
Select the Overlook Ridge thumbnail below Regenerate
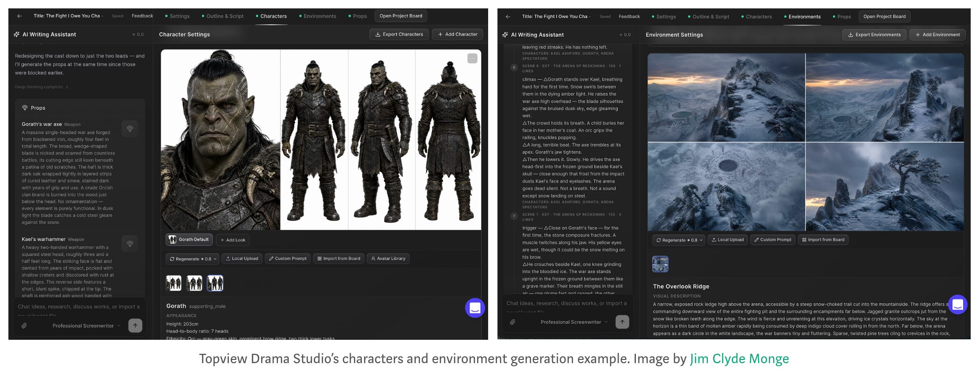tap(660, 264)
